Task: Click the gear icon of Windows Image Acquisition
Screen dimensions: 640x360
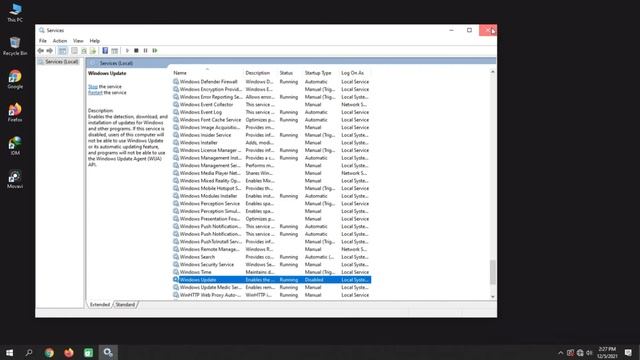Action: point(176,127)
